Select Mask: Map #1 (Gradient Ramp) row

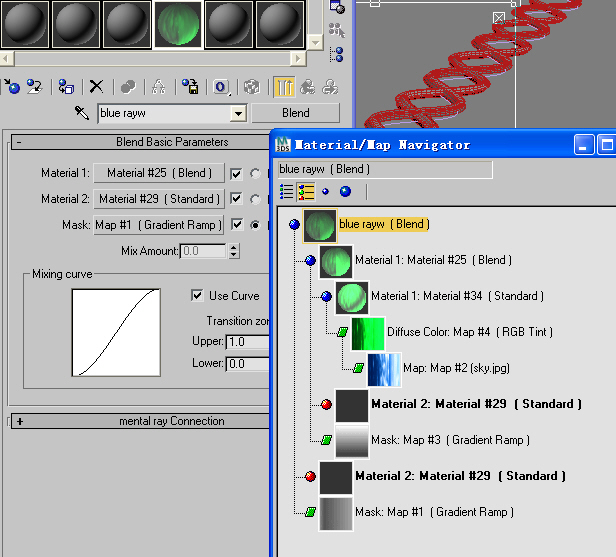coord(434,513)
